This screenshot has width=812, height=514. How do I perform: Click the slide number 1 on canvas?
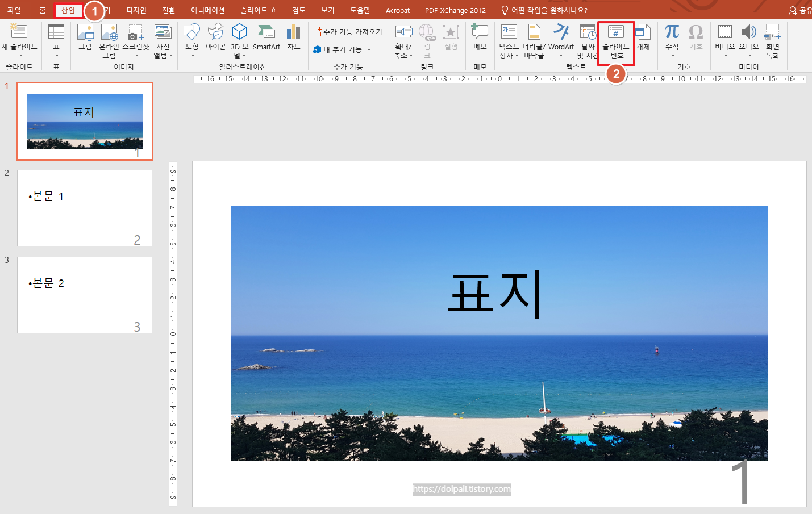pos(740,483)
